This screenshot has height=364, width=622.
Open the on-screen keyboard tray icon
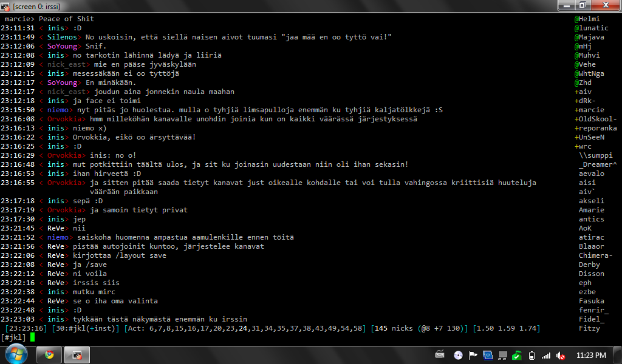point(440,355)
